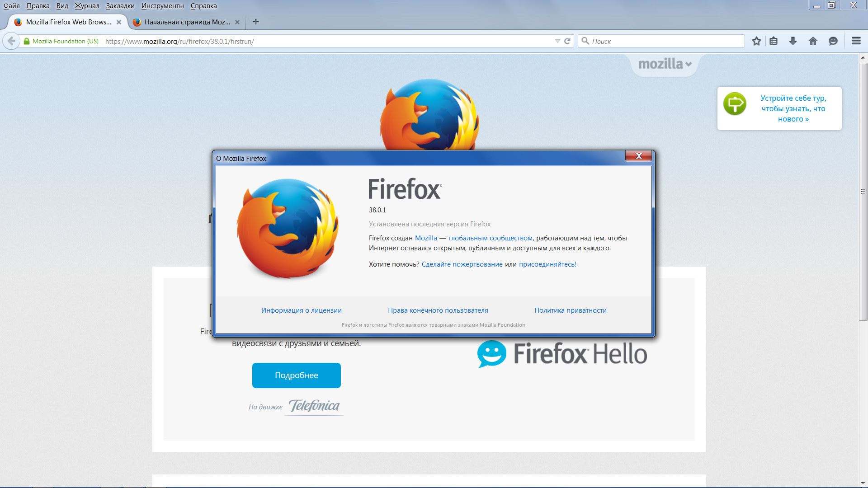Open Информация о лицензии link

pos(302,310)
